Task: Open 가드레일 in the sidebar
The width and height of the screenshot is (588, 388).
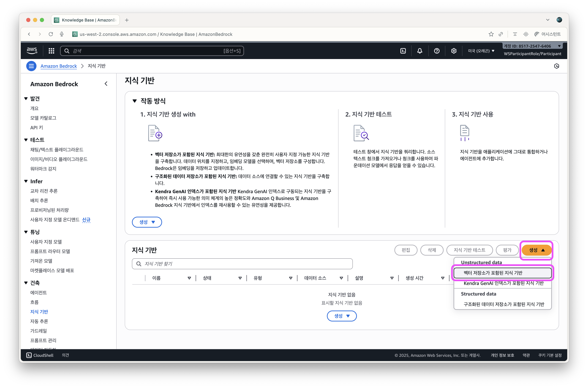Action: (39, 331)
